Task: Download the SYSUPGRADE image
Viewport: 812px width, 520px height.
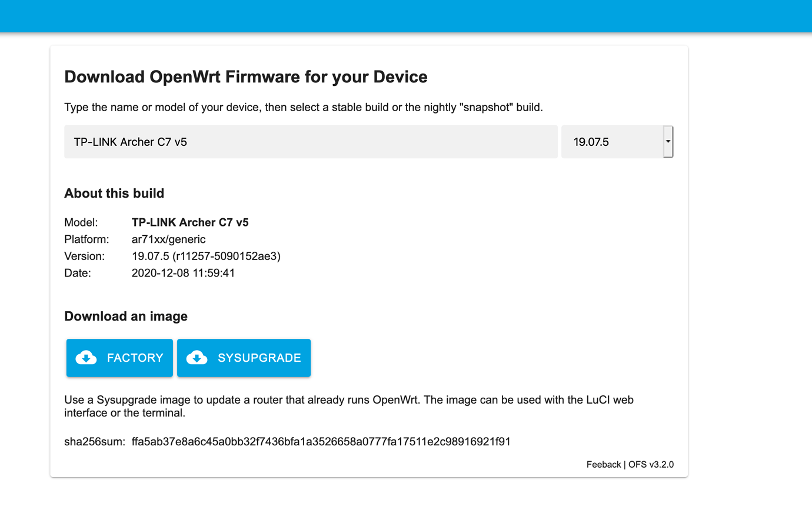Action: click(x=244, y=358)
